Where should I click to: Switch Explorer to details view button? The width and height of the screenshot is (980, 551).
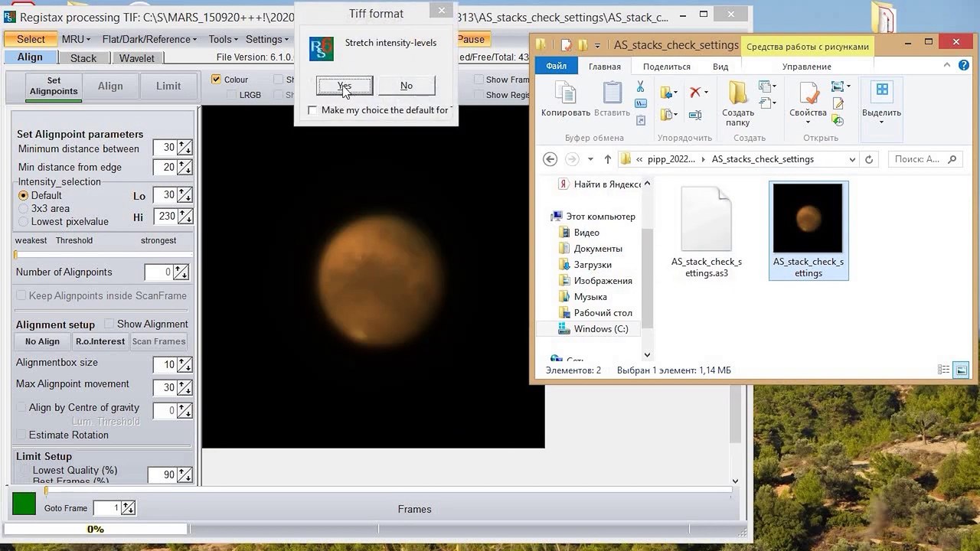tap(944, 370)
